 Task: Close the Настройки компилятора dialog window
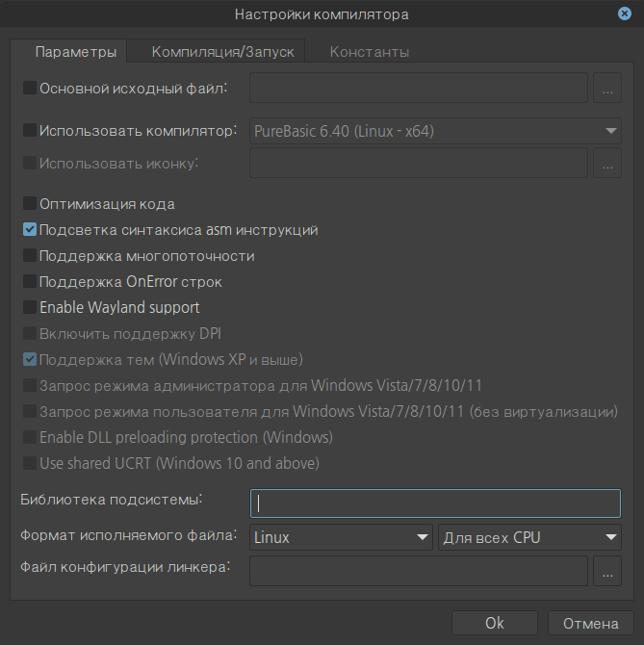click(x=625, y=13)
